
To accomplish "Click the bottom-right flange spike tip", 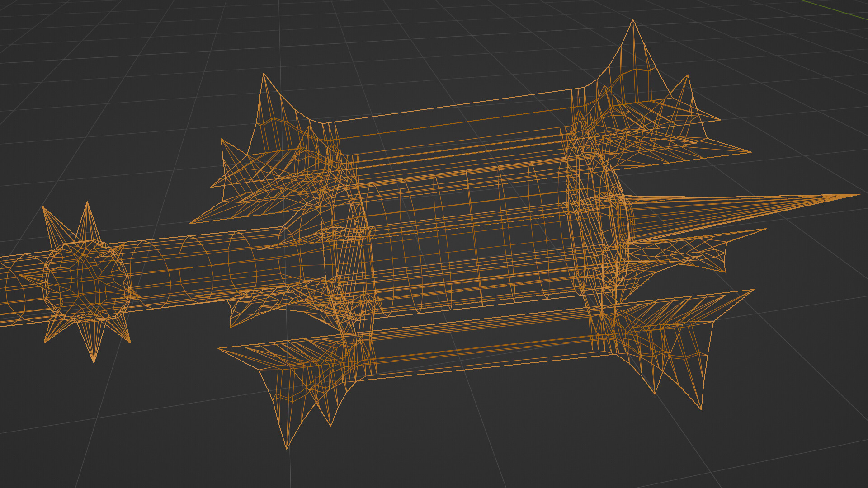I will click(701, 409).
